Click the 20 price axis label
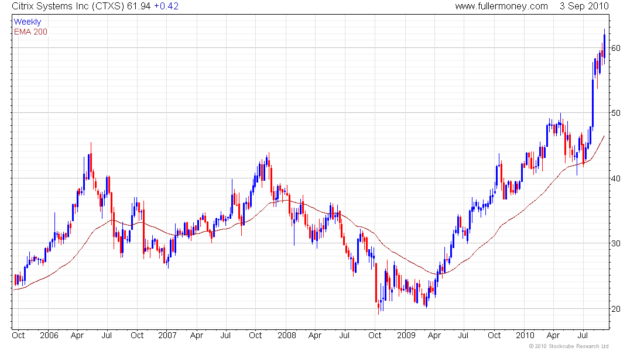644x351 pixels. [616, 309]
